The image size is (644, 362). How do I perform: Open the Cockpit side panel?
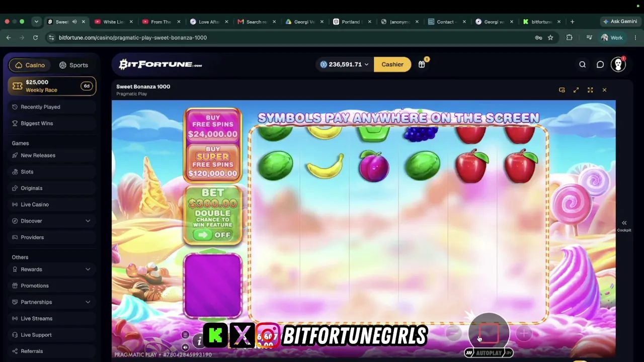pos(624,226)
